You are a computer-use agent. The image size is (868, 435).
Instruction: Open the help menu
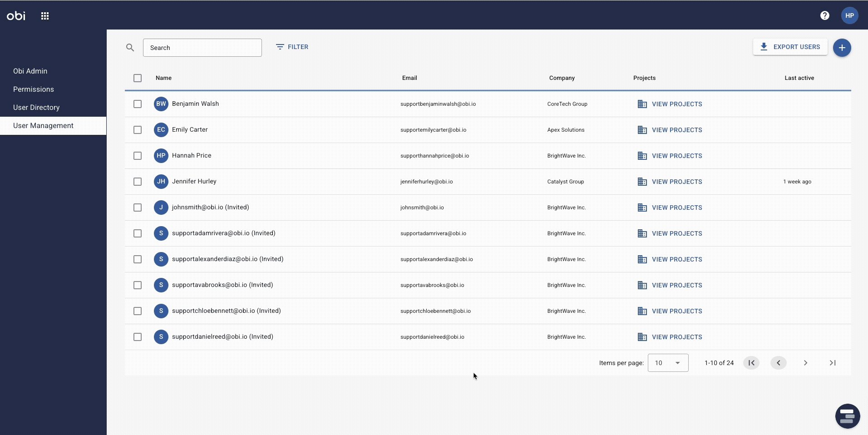[x=825, y=15]
